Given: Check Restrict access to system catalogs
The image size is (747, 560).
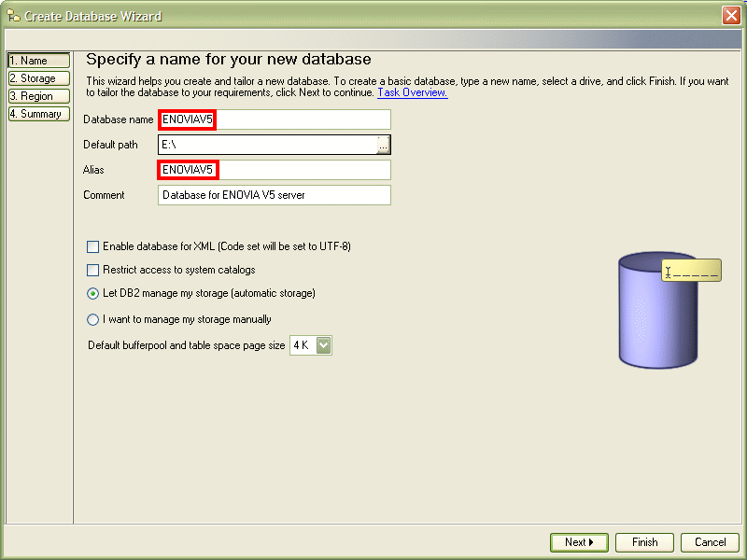Looking at the screenshot, I should [x=92, y=270].
